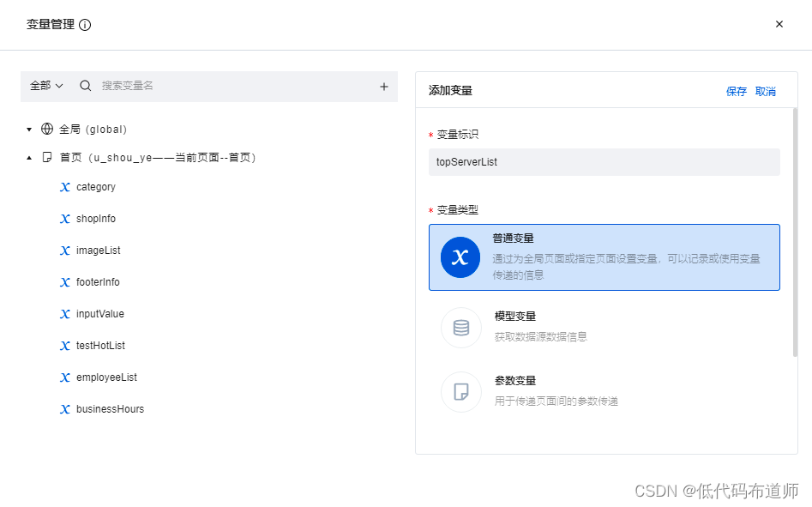The width and height of the screenshot is (812, 507).
Task: Click the page icon next to 首页
Action: 47,157
